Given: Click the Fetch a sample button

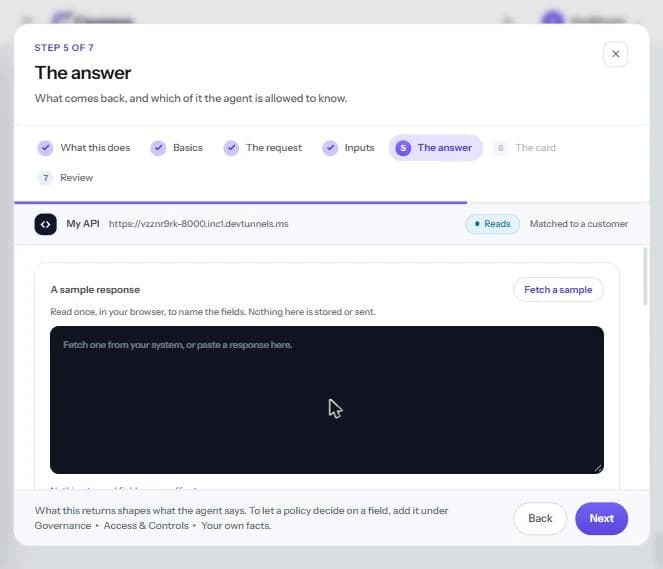Looking at the screenshot, I should pyautogui.click(x=558, y=290).
